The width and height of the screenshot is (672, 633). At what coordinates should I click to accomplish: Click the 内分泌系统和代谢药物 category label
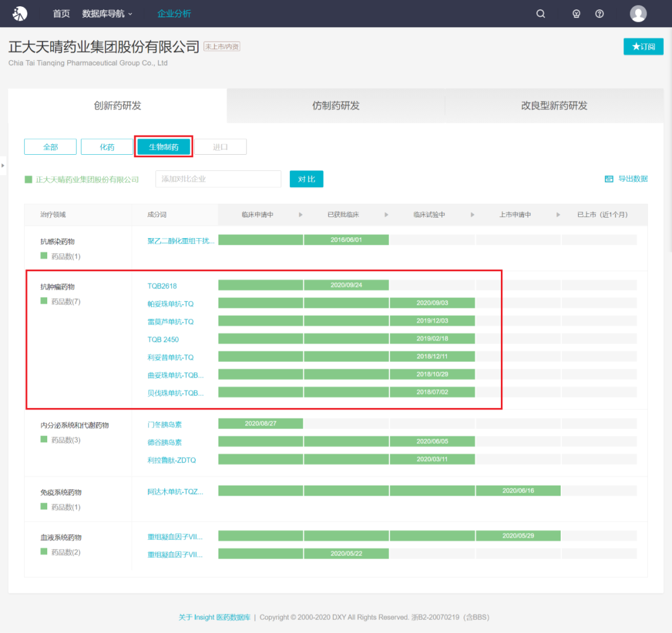[75, 425]
